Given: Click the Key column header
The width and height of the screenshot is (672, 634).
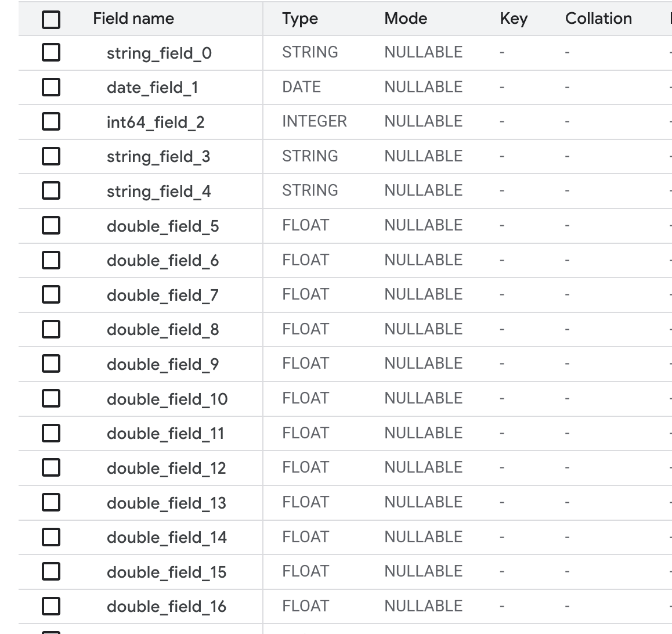Looking at the screenshot, I should (x=513, y=19).
